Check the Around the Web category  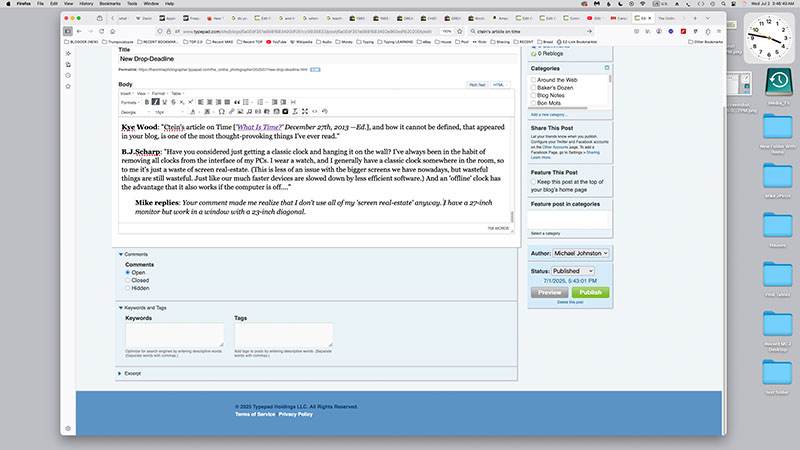[535, 78]
